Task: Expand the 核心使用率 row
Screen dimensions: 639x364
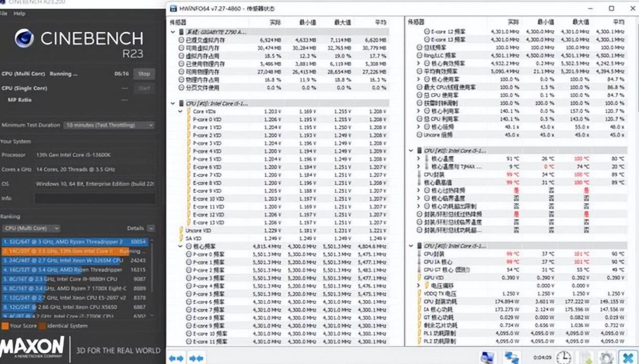Action: point(419,79)
